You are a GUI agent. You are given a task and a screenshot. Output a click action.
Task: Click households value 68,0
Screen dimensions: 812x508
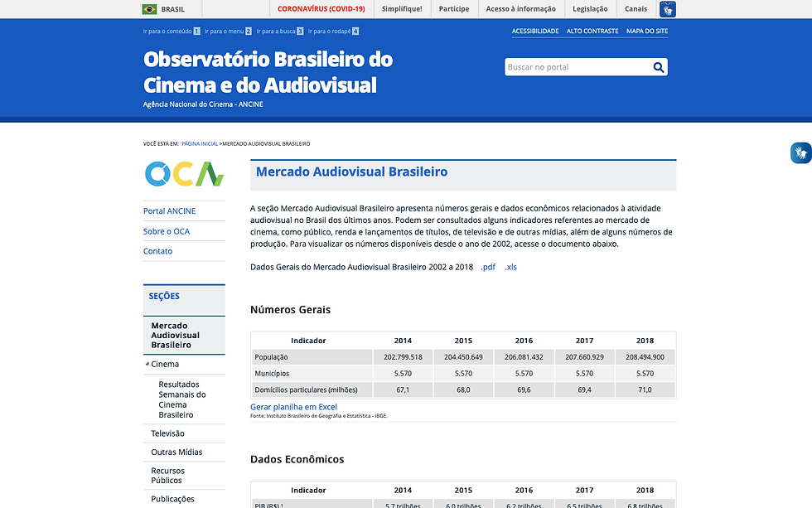pos(463,390)
